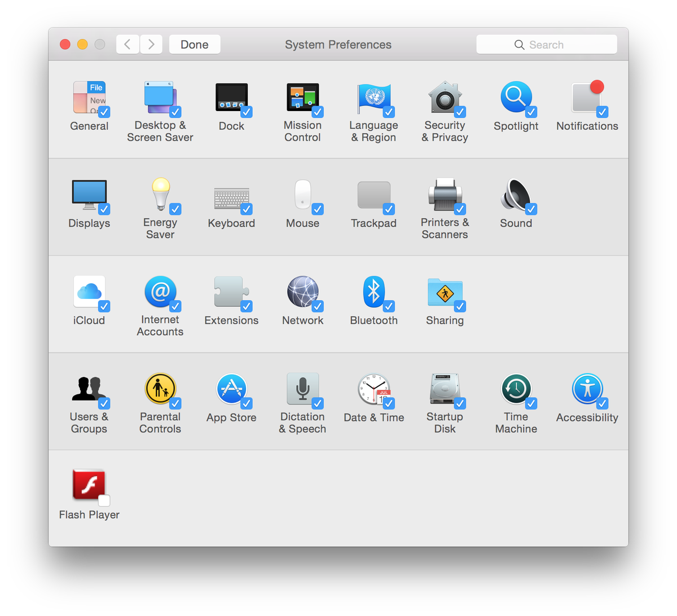Viewport: 677px width, 616px height.
Task: Click the Date & Time clock icon
Action: click(x=374, y=389)
